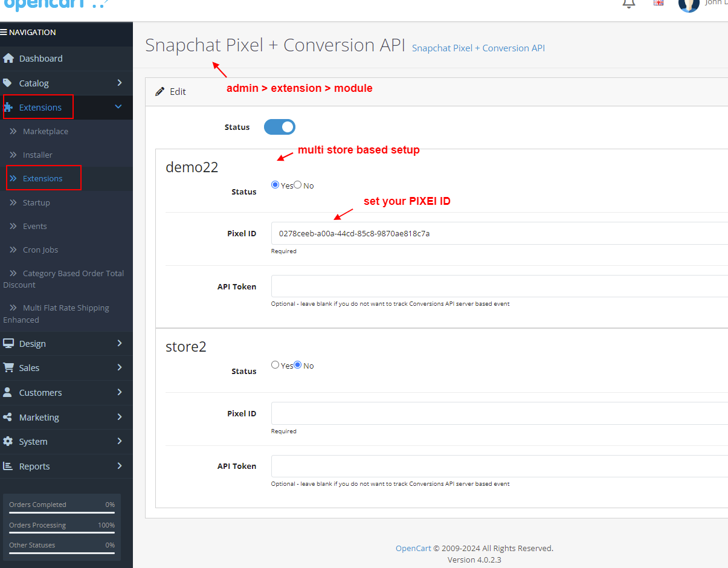Click the Marketing share icon
This screenshot has width=728, height=568.
[13, 417]
